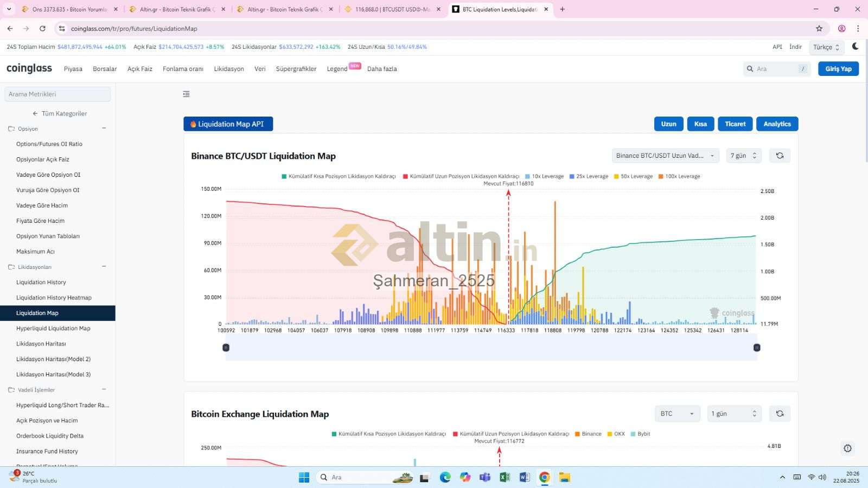Click the left chart range slider handle
Image resolution: width=868 pixels, height=488 pixels.
coord(226,348)
